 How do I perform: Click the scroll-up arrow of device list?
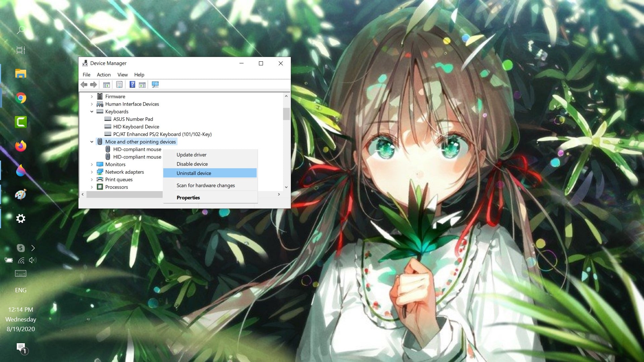click(x=286, y=96)
